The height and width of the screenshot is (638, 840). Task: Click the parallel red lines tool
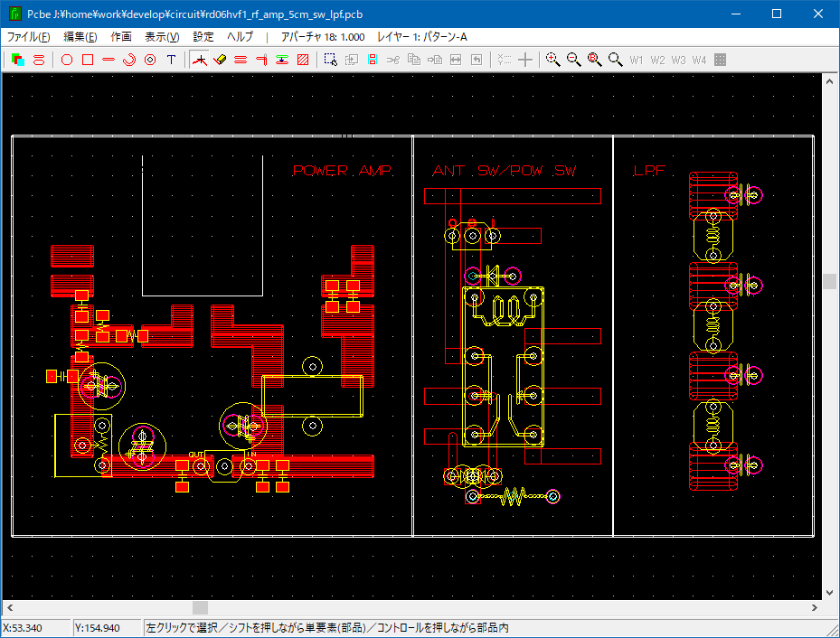click(241, 60)
